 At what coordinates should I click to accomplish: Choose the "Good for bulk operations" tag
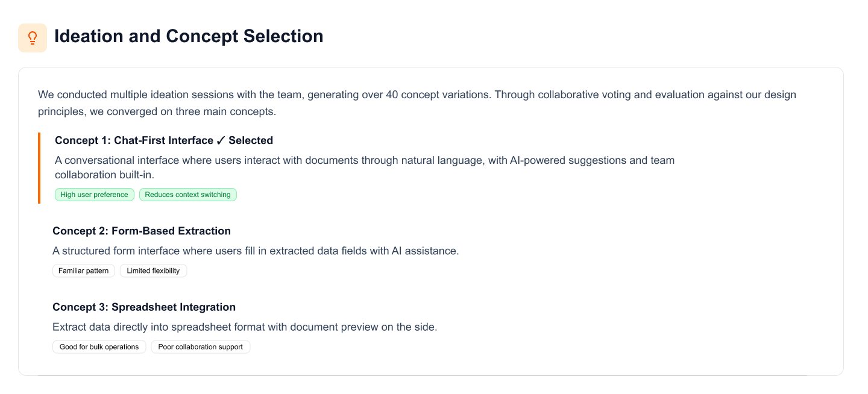[x=99, y=346]
